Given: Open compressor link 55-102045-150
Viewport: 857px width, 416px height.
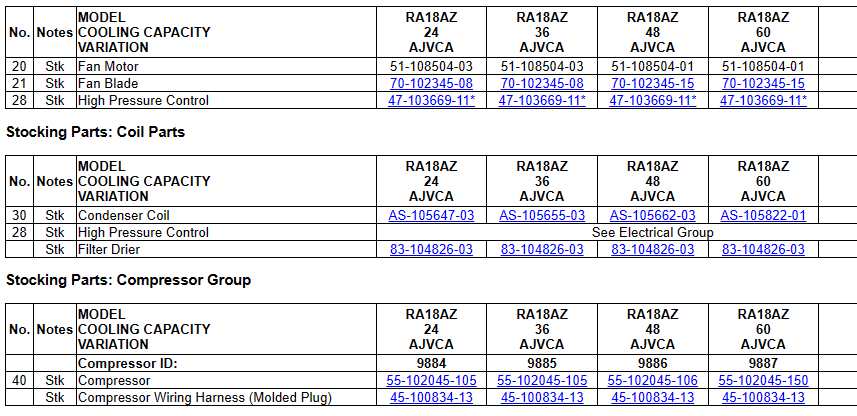Looking at the screenshot, I should (x=763, y=380).
